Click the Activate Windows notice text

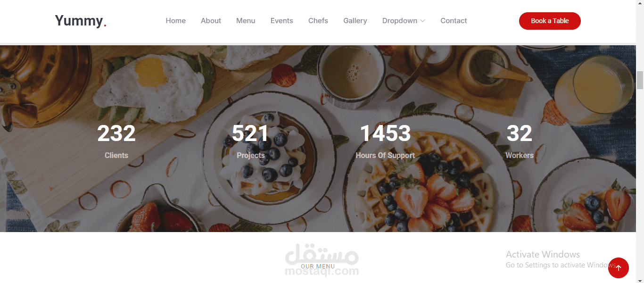coord(561,259)
